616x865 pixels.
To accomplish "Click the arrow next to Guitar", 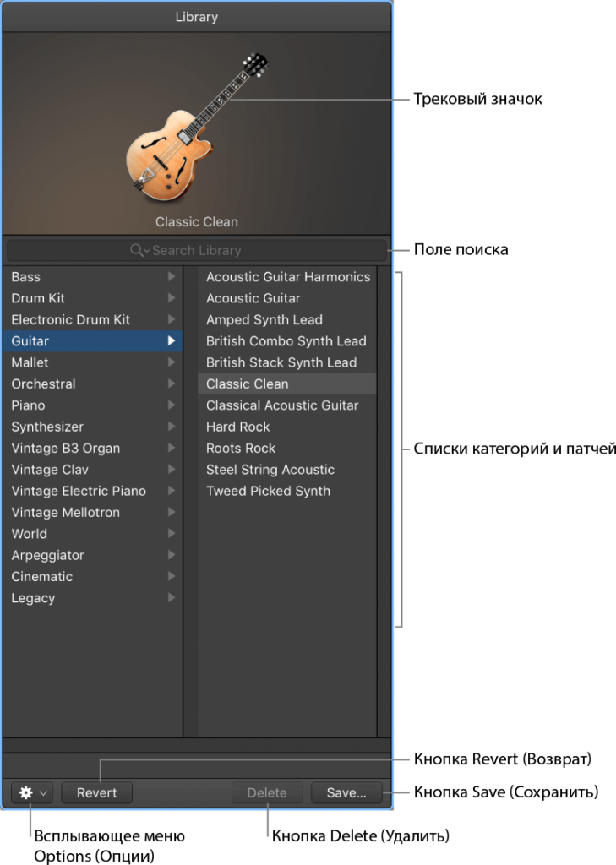I will click(172, 341).
